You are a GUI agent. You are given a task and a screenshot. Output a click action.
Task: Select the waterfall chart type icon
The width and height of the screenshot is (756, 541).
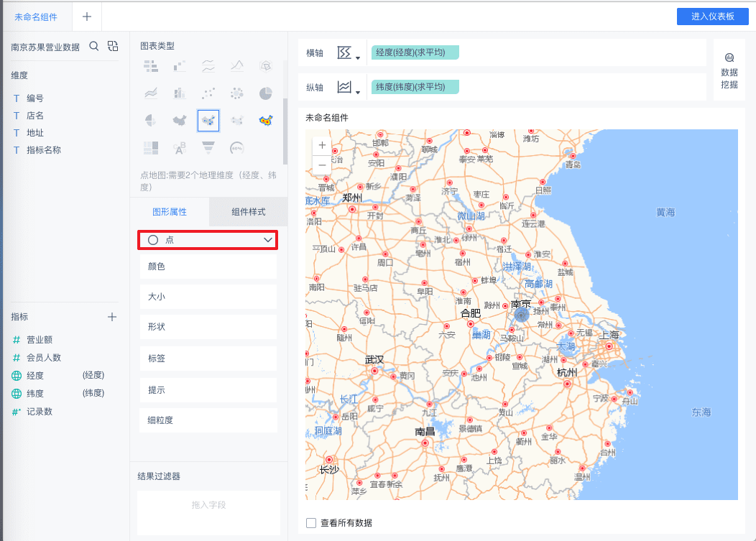[x=180, y=66]
